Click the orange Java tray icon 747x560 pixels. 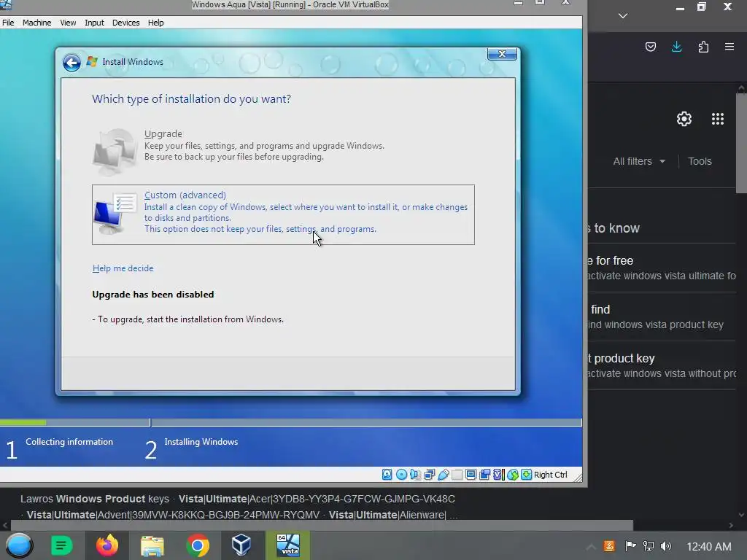click(x=609, y=546)
